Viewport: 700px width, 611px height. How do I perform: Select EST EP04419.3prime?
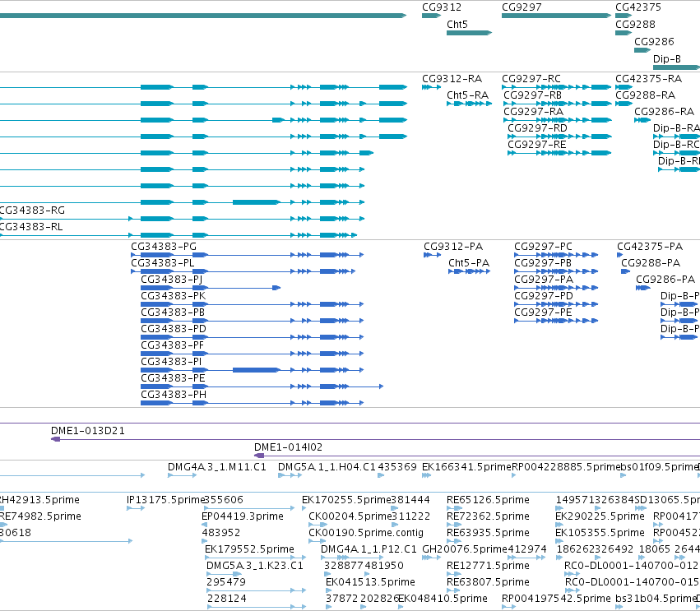[243, 516]
